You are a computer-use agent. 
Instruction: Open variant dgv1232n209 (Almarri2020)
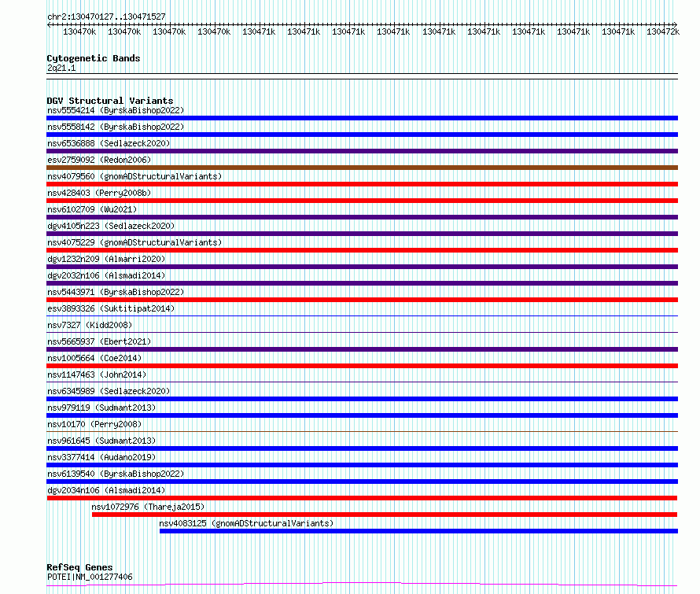click(x=106, y=259)
